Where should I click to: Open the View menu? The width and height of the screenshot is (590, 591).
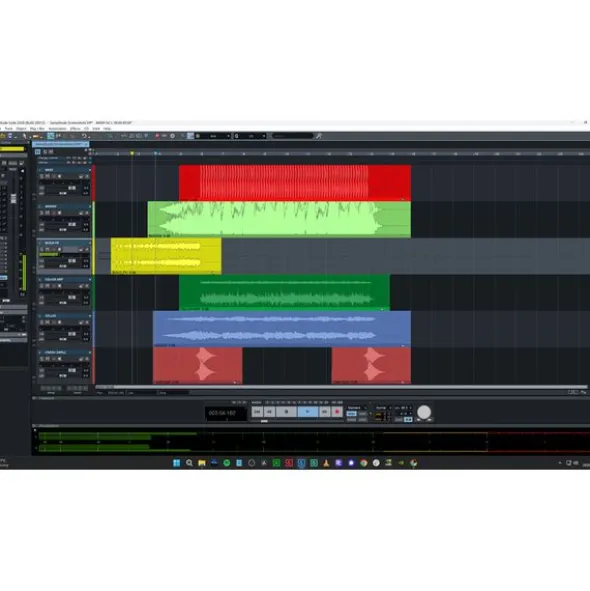tap(96, 129)
